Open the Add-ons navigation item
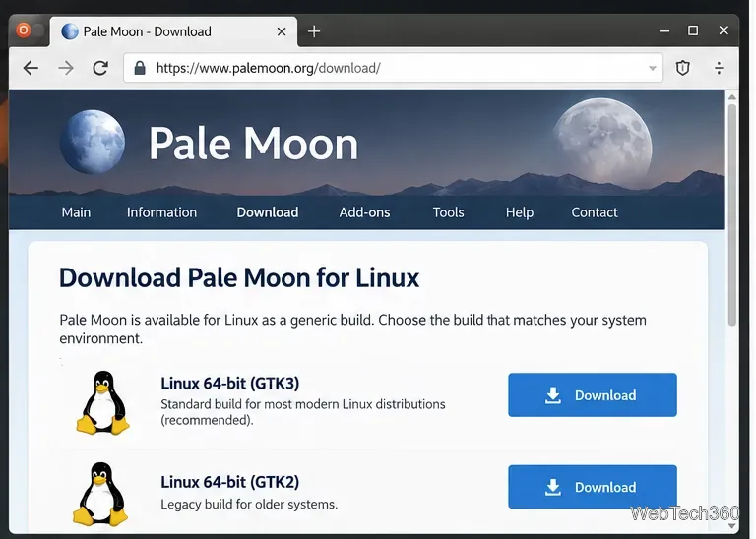This screenshot has width=756, height=539. (364, 212)
